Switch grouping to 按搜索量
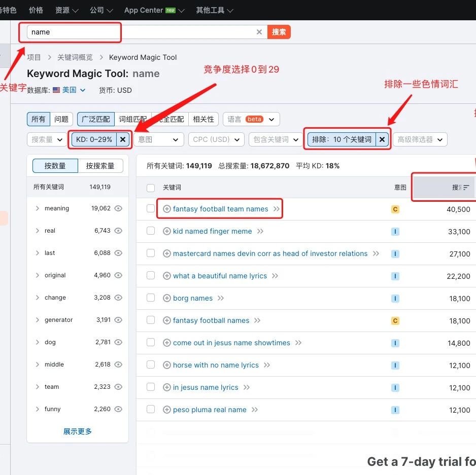Screen dimensions: 476x475 [x=100, y=166]
